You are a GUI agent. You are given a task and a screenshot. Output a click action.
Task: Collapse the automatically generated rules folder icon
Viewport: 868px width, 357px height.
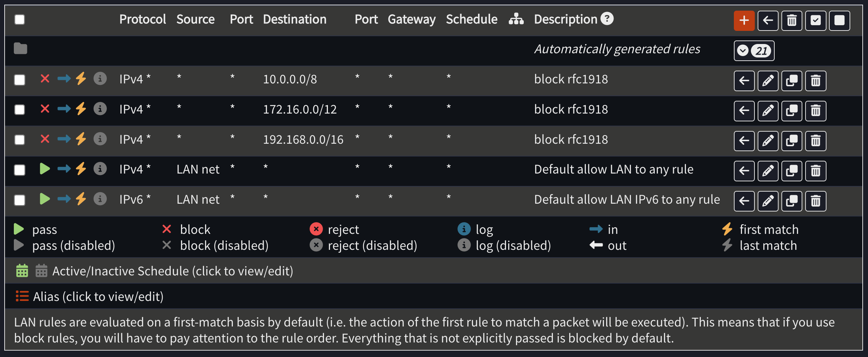pyautogui.click(x=20, y=49)
